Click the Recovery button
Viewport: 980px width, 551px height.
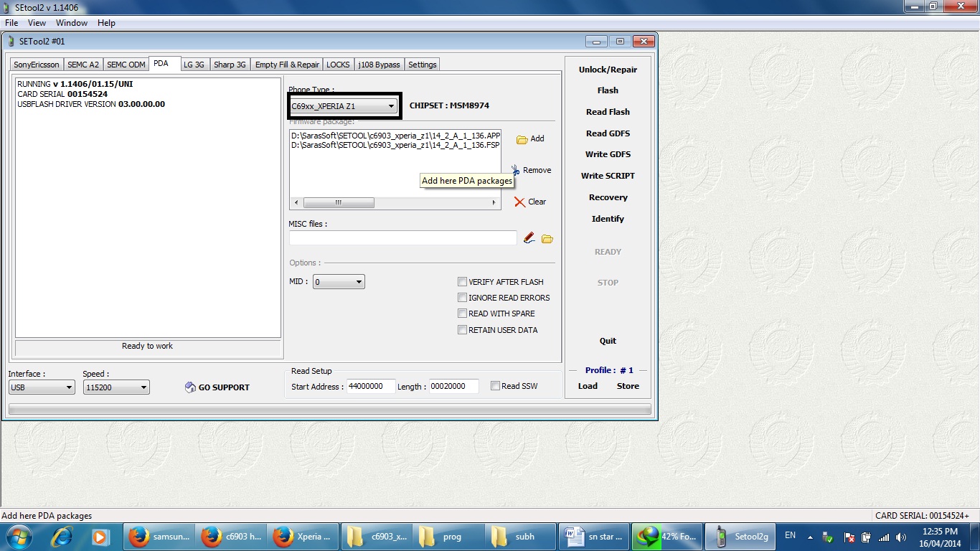click(x=608, y=197)
